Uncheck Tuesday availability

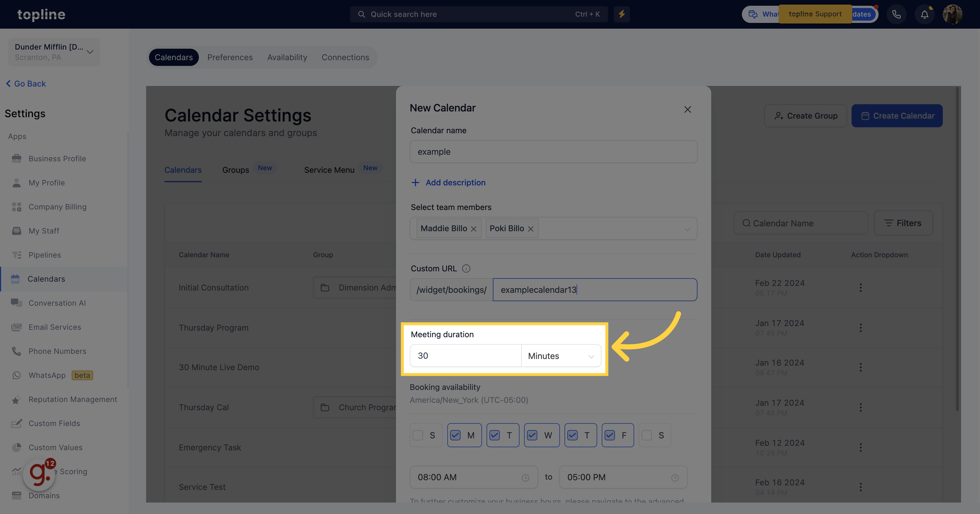pos(495,435)
